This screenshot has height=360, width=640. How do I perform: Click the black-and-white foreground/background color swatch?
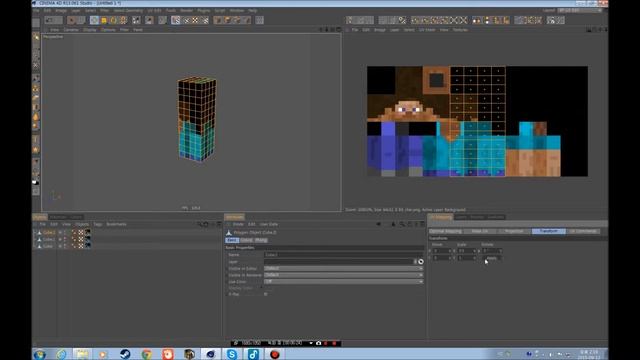tap(36, 182)
